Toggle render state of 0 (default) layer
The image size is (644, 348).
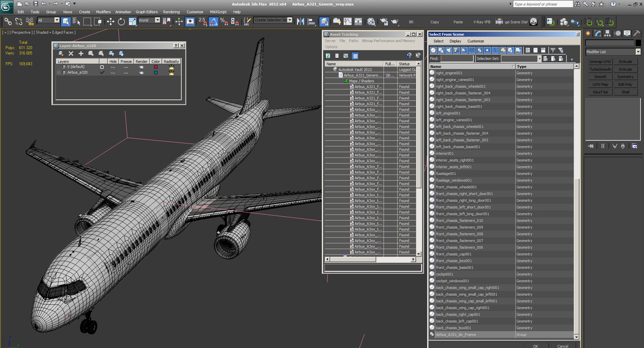[x=141, y=67]
